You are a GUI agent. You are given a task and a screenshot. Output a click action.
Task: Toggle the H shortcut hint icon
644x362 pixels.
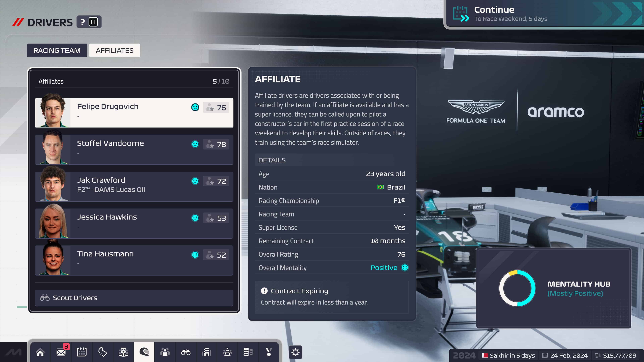pyautogui.click(x=93, y=22)
